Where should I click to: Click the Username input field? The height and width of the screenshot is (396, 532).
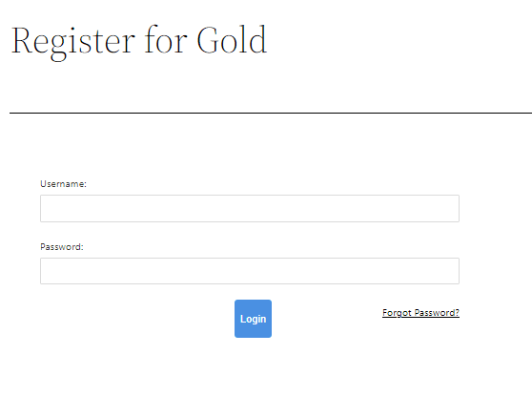tap(250, 208)
